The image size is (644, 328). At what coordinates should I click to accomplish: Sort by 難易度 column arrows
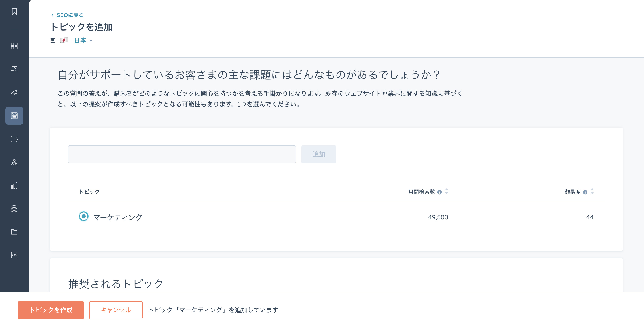click(x=592, y=192)
